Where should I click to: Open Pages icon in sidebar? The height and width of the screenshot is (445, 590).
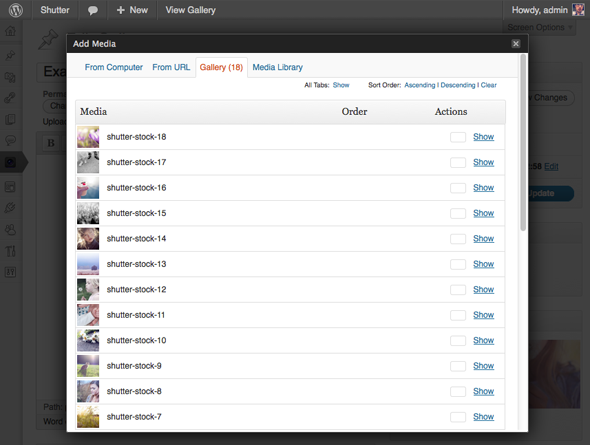10,119
